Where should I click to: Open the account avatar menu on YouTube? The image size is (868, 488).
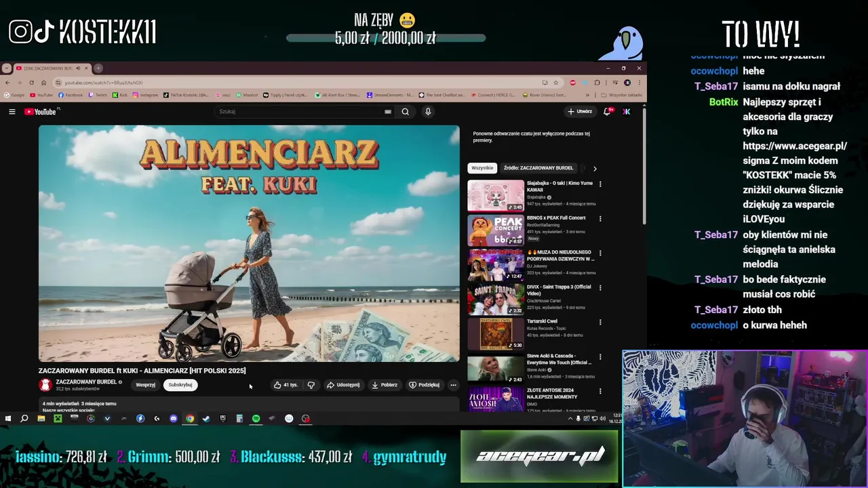click(x=626, y=112)
